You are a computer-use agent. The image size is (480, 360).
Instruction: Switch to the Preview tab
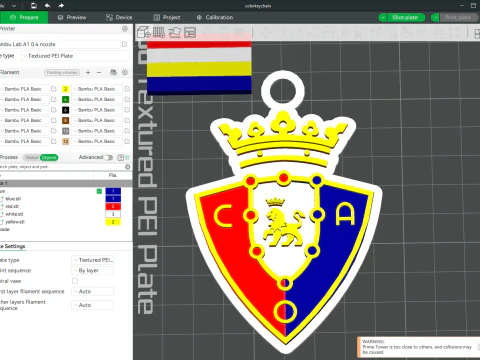click(x=72, y=17)
